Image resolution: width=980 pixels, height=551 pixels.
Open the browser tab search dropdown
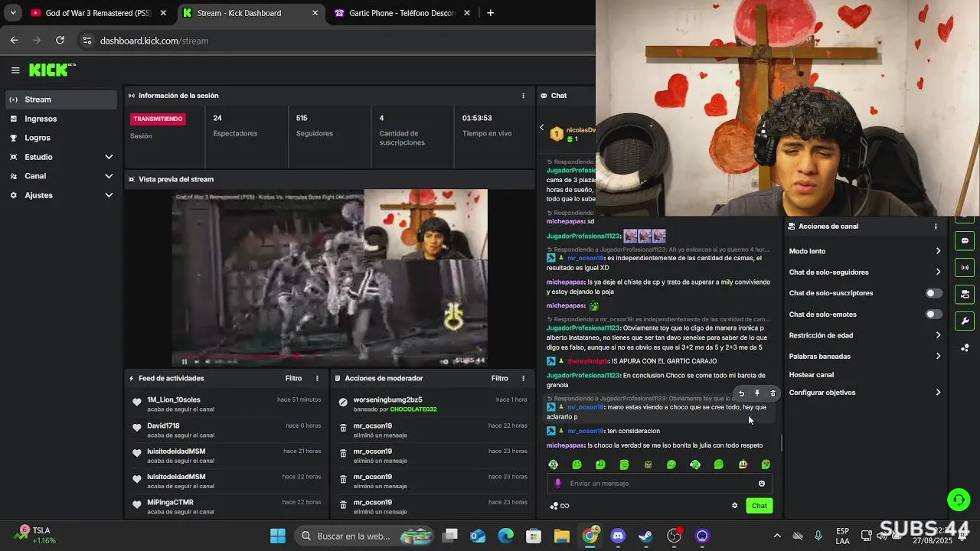13,13
